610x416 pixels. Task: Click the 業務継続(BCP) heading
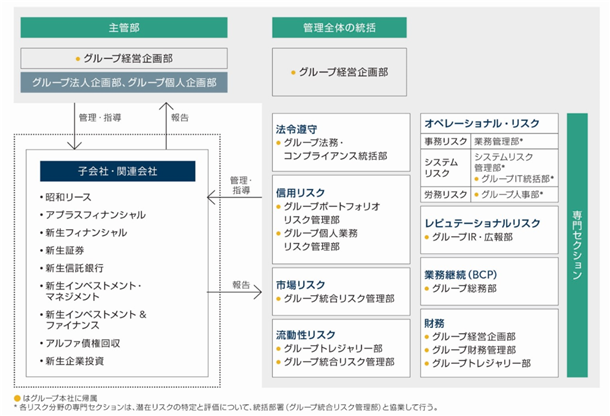[x=461, y=275]
